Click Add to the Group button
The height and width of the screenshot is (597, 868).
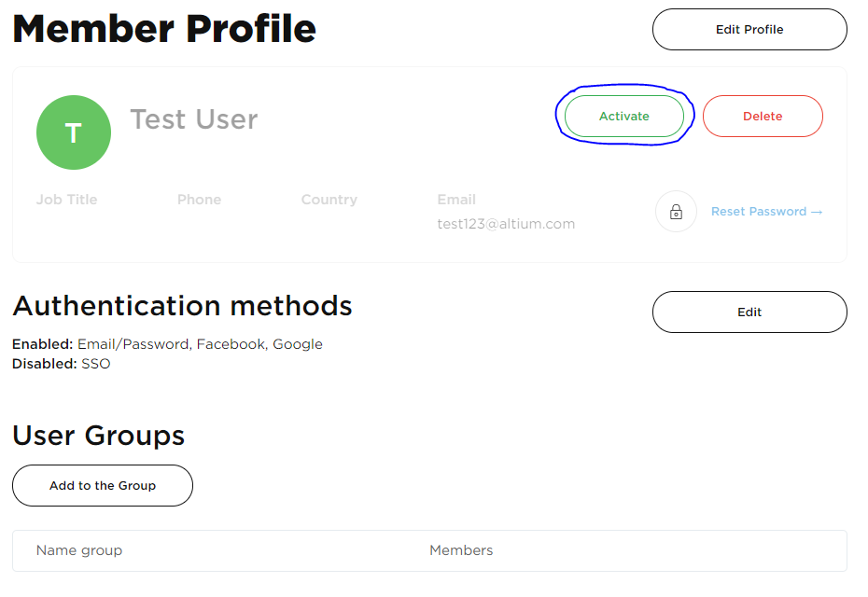[103, 486]
